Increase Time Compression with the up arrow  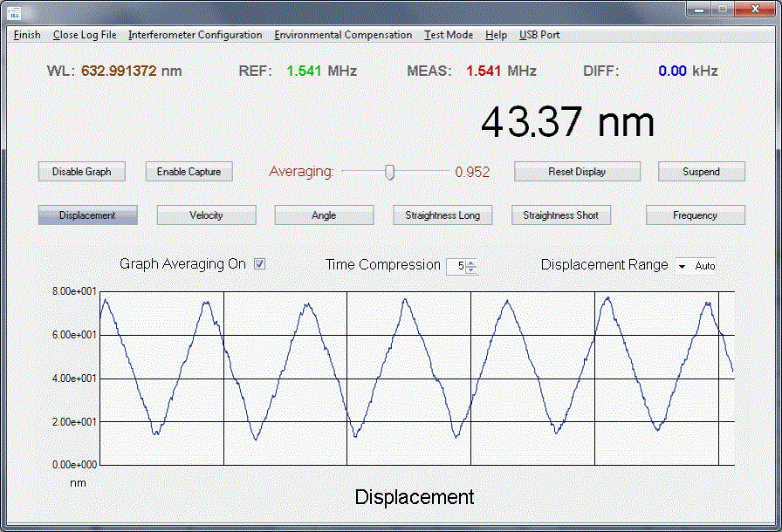coord(471,262)
